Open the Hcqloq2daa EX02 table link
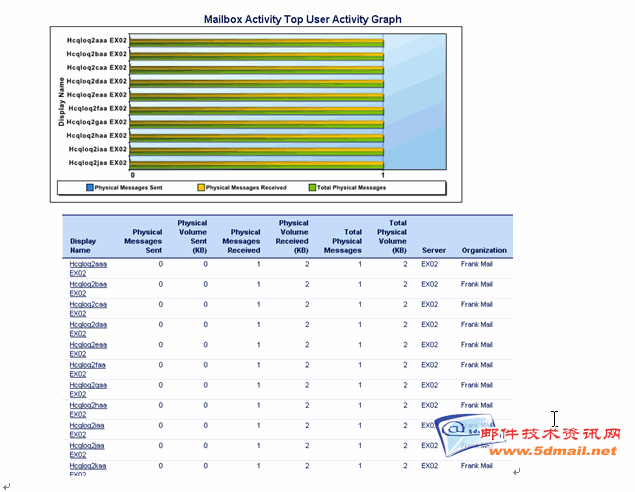Viewport: 635px width, 492px height. (88, 328)
